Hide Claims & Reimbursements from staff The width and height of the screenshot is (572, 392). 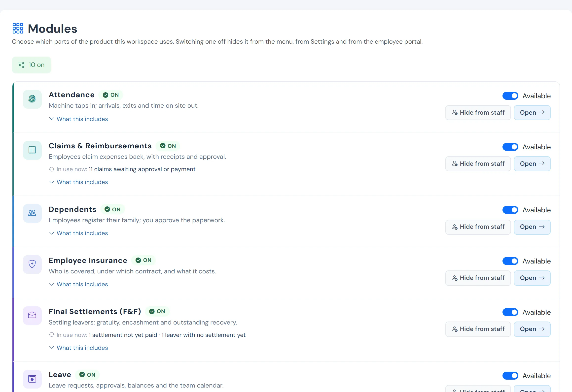tap(478, 164)
